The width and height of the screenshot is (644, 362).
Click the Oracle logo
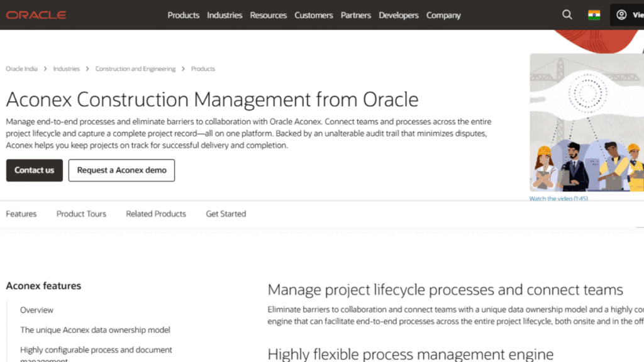pyautogui.click(x=36, y=15)
